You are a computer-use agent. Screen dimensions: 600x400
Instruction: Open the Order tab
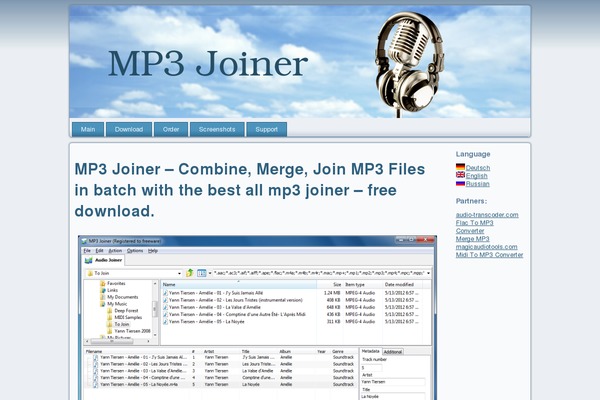click(171, 129)
